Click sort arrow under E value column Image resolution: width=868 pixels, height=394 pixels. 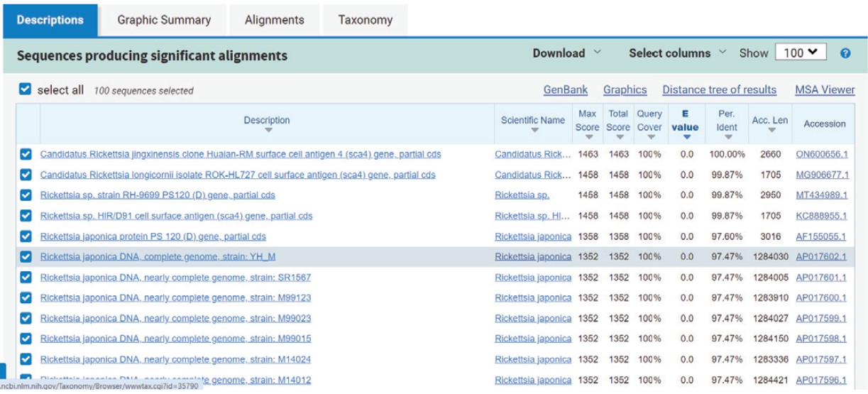point(686,137)
